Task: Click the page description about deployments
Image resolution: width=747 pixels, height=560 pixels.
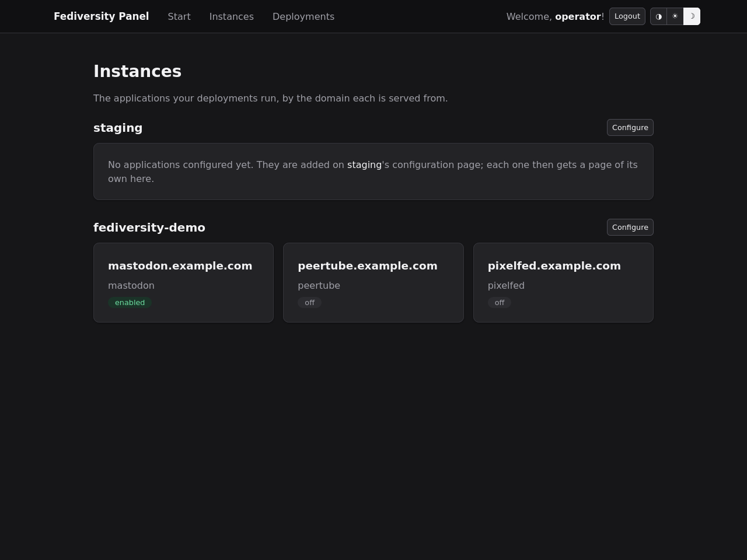Action: tap(271, 98)
